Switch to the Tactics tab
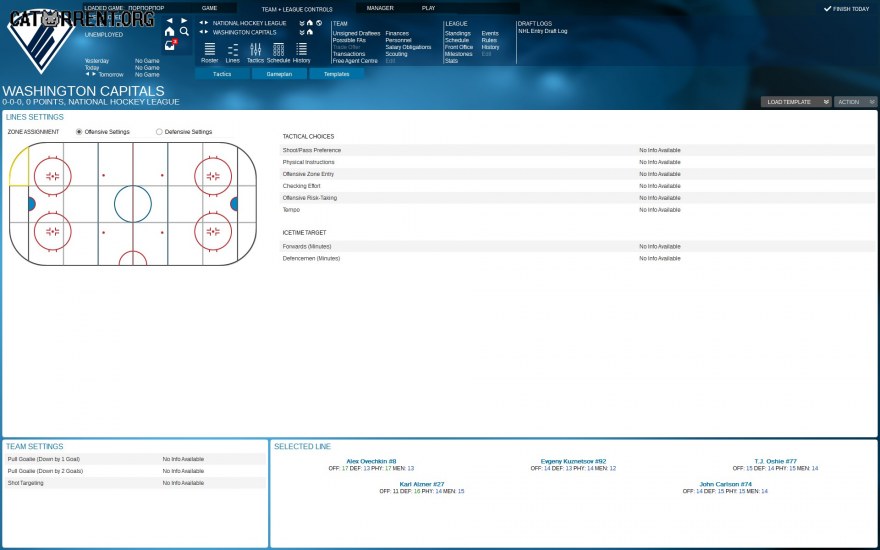This screenshot has width=880, height=550. pos(222,74)
